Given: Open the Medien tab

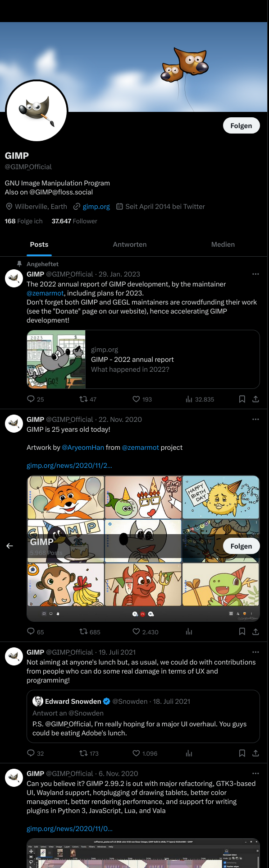Looking at the screenshot, I should coord(223,244).
